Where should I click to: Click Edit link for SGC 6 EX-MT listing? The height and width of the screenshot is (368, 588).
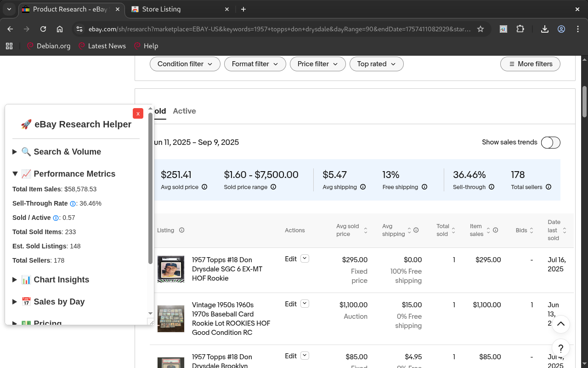coord(291,259)
